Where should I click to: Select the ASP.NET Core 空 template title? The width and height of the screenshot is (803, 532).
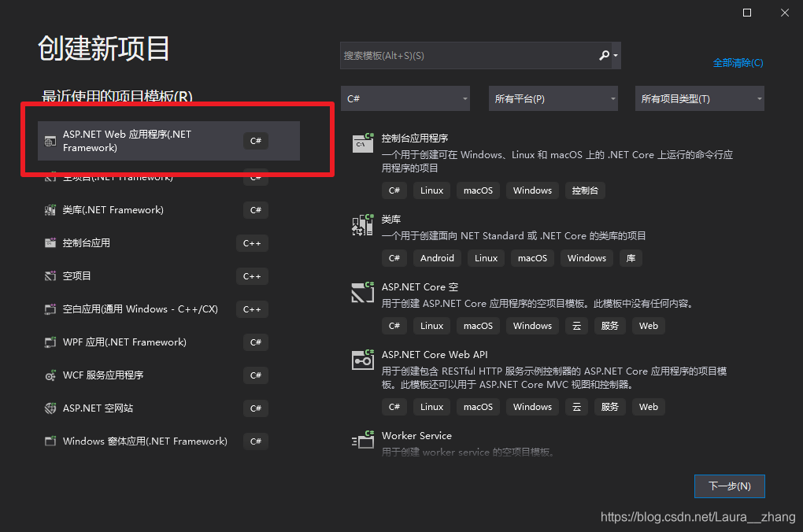pos(420,287)
